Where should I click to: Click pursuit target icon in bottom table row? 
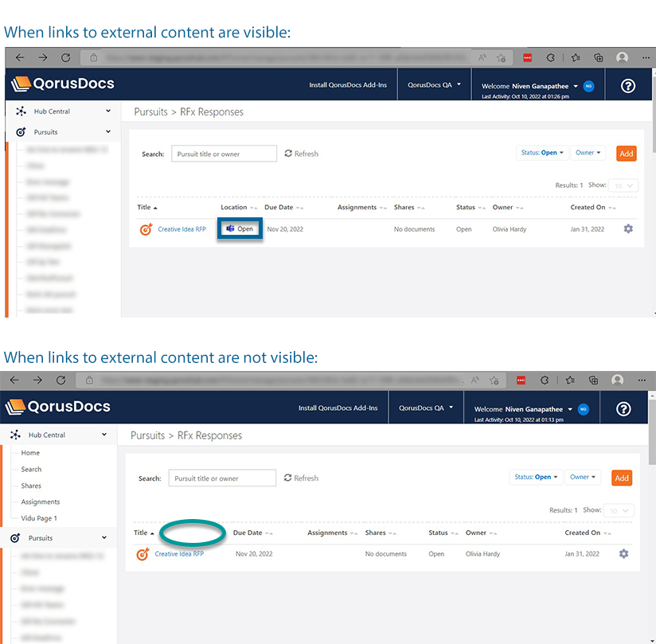[143, 554]
